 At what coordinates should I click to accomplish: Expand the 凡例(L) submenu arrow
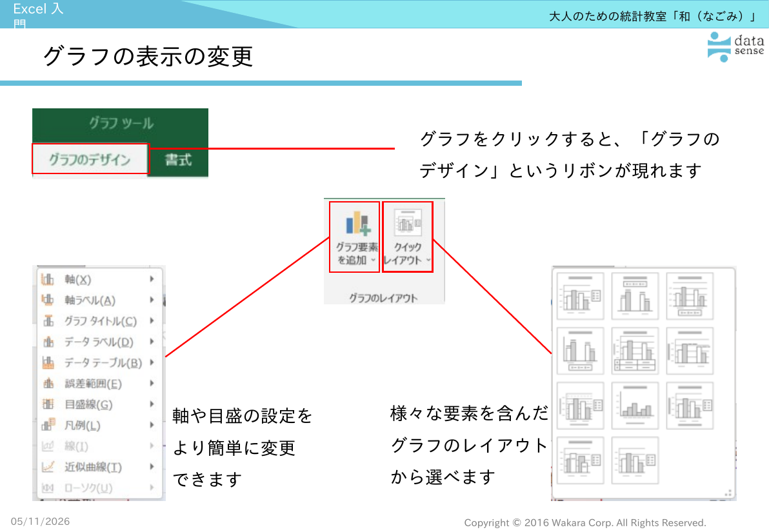pos(152,424)
